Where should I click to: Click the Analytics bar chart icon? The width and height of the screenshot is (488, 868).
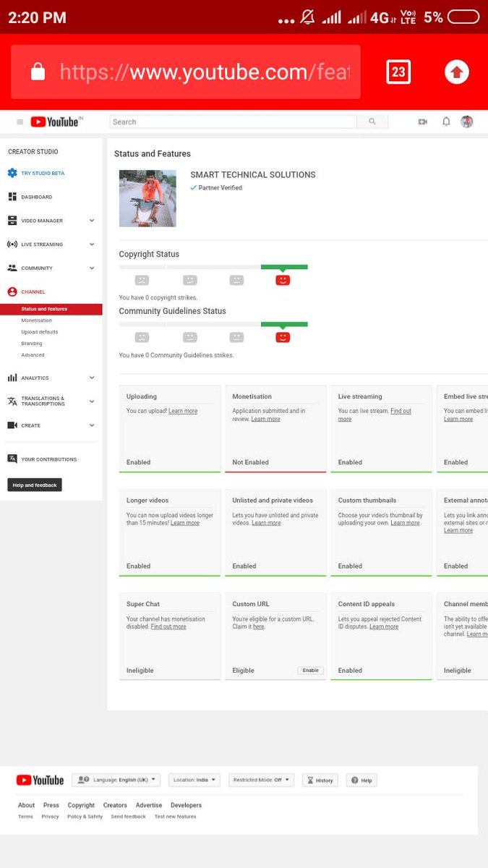(x=12, y=378)
